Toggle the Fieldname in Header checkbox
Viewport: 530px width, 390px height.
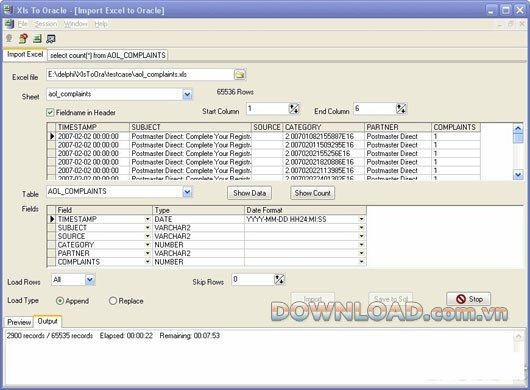[x=50, y=112]
